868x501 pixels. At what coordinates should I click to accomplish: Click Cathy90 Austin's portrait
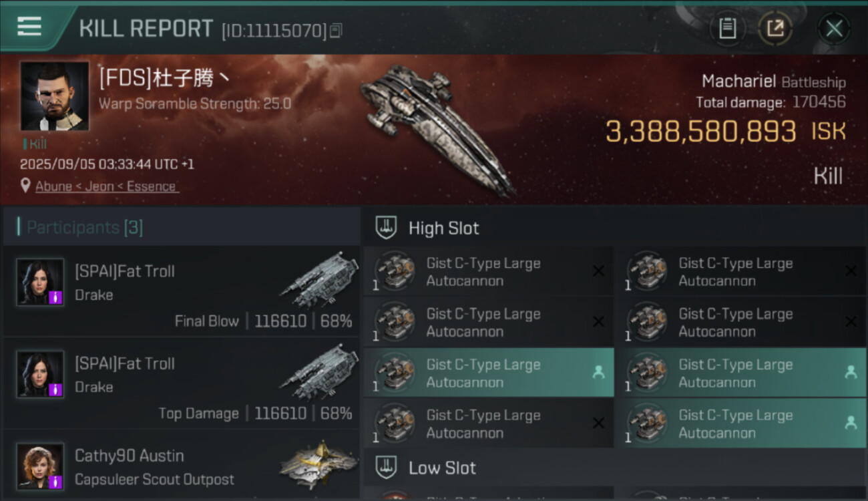[x=40, y=466]
